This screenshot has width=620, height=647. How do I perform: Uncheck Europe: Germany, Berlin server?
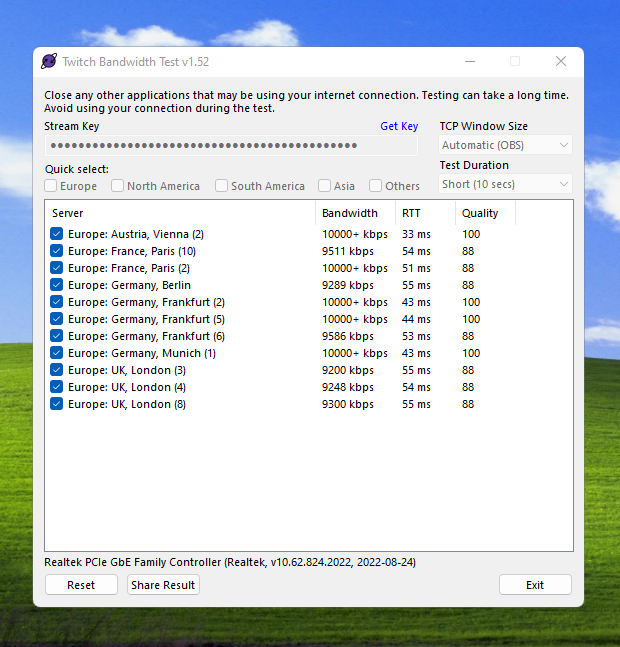(57, 285)
